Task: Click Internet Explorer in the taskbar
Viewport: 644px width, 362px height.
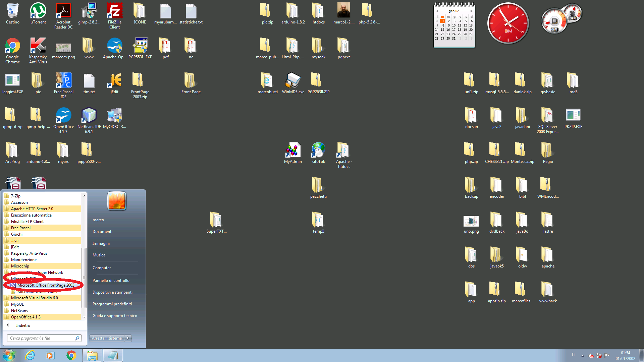Action: pos(30,355)
